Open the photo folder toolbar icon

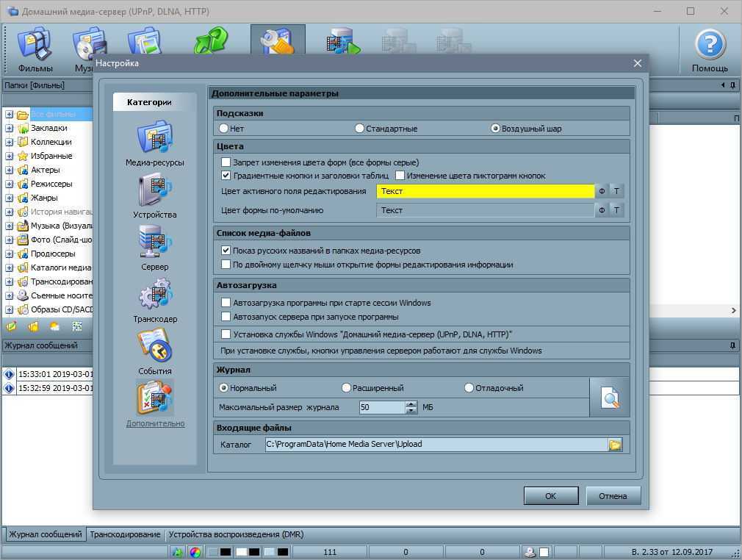(145, 40)
